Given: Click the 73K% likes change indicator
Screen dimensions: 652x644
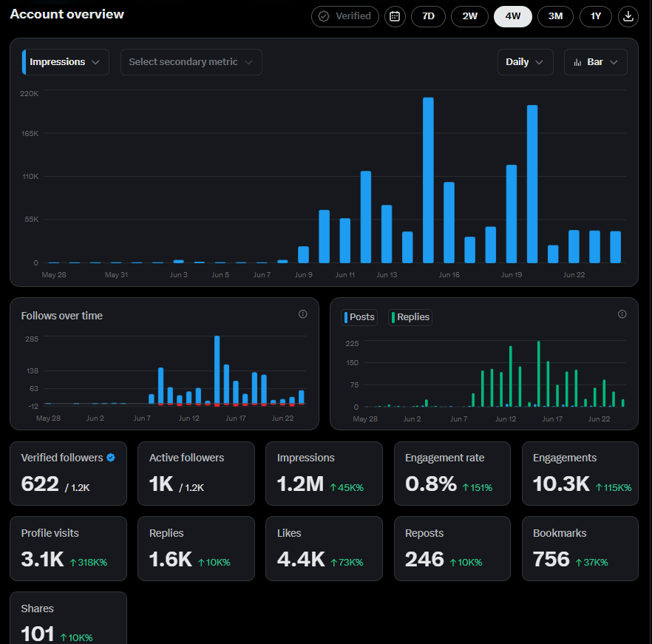Looking at the screenshot, I should (347, 563).
